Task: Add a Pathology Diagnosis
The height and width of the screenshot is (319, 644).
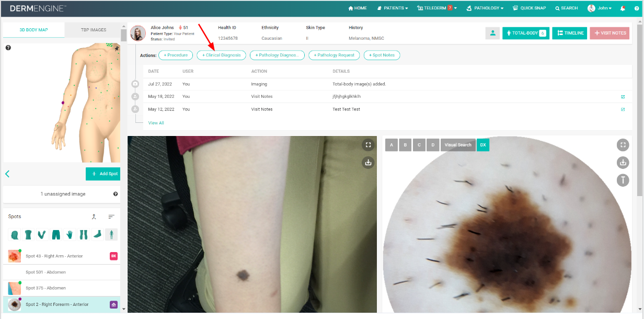Action: coord(277,55)
